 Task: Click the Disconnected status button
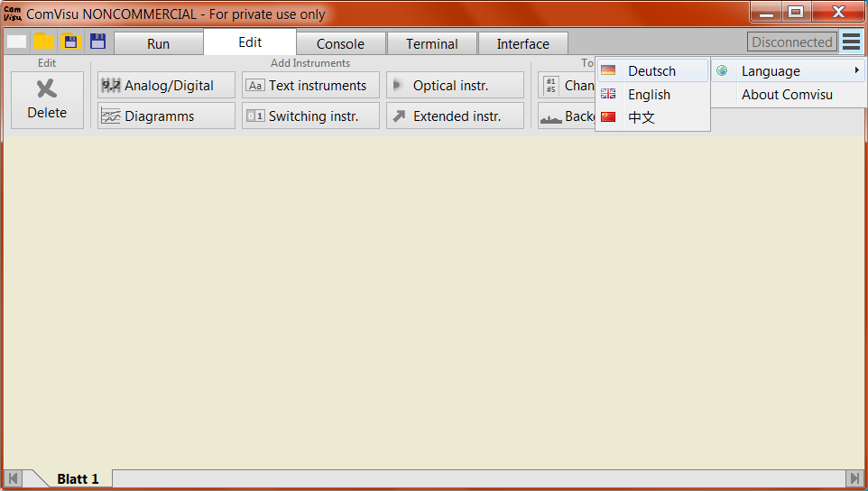click(x=791, y=42)
